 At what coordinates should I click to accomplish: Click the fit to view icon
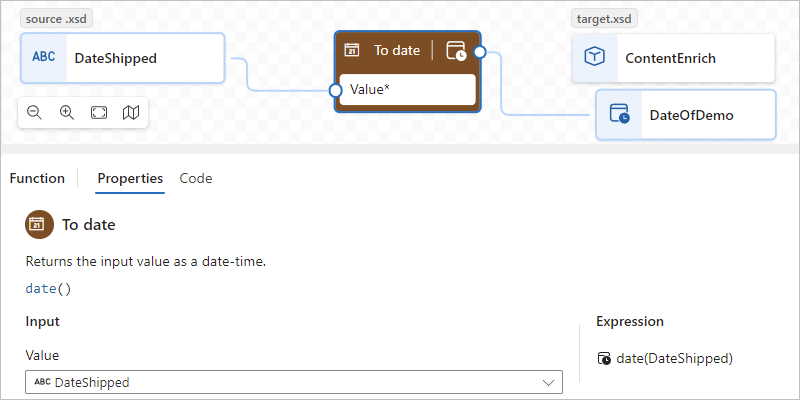(99, 112)
